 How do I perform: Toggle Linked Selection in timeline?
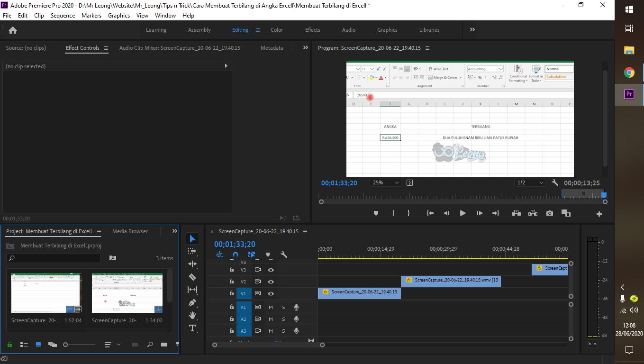click(252, 255)
